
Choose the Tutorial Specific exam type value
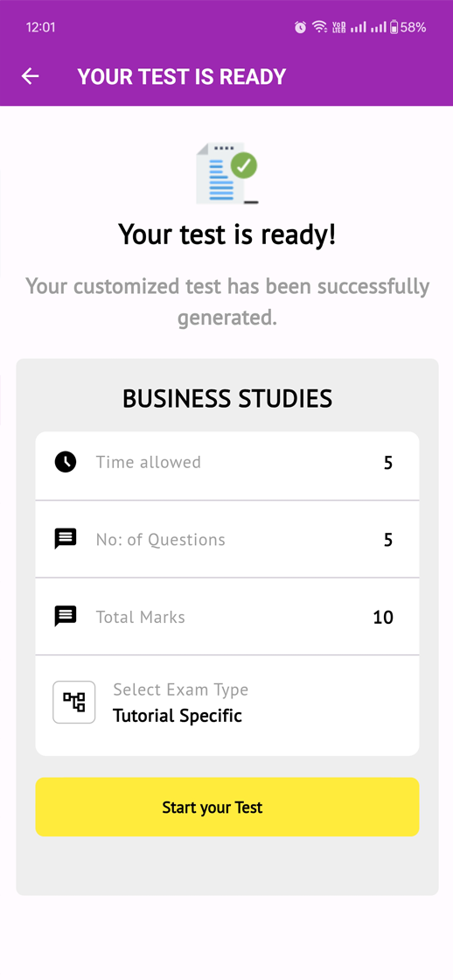[178, 716]
